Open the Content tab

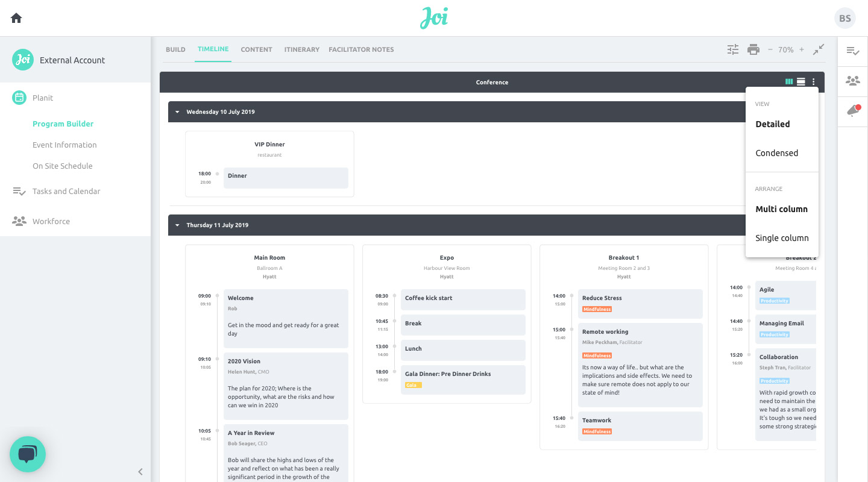click(256, 49)
